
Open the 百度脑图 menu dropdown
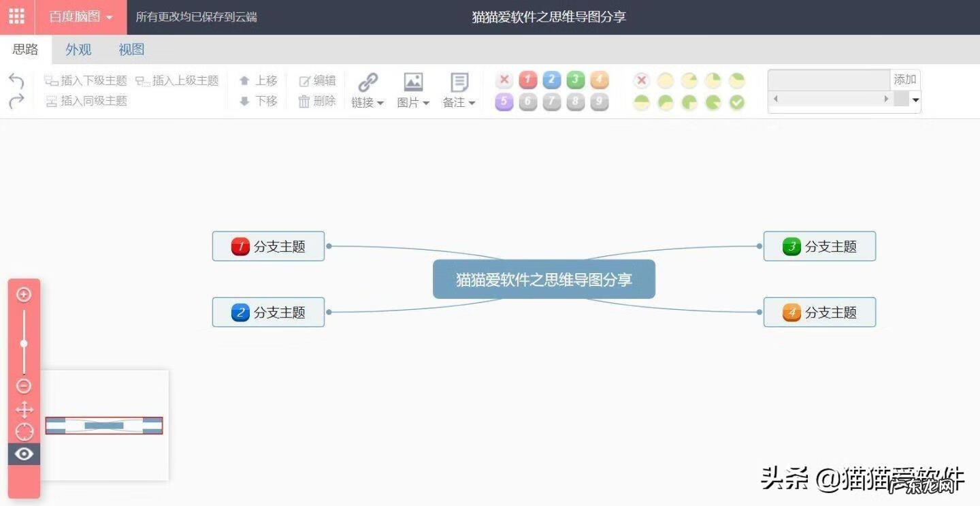click(81, 16)
